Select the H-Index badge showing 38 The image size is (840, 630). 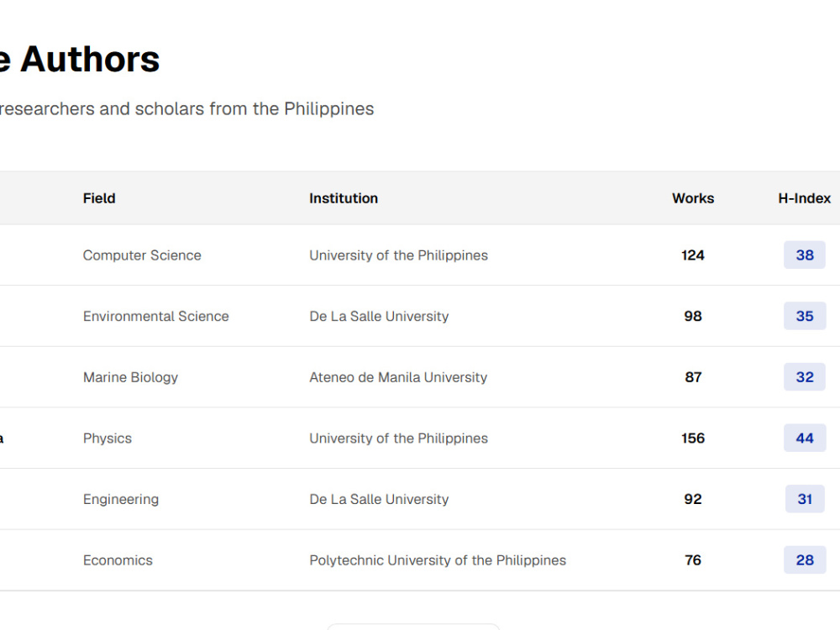pos(805,255)
